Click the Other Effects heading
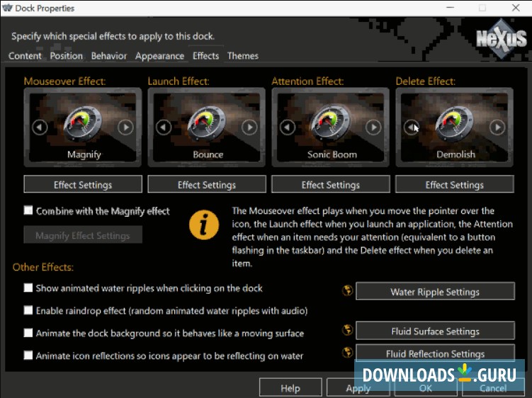Screen dimensions: 532x398 [x=43, y=267]
